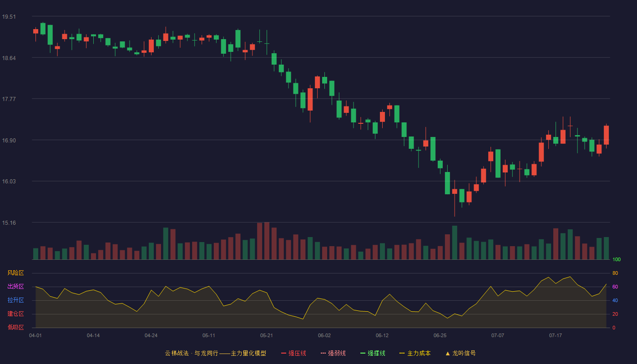Screen dimensions: 637x364
Task: Select the 建仓区 zone label
Action: click(x=15, y=314)
